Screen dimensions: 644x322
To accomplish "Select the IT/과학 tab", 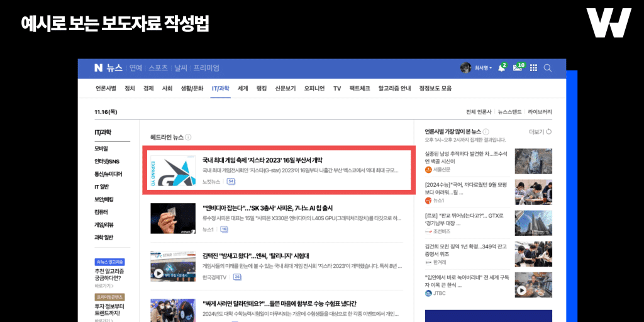I will [x=221, y=88].
